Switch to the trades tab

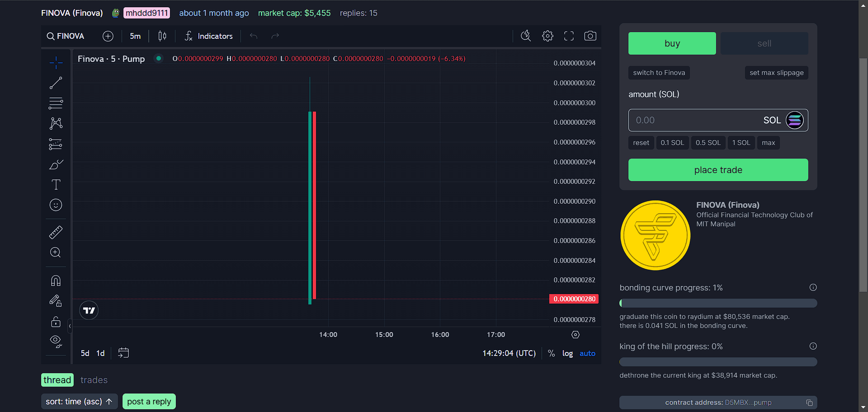(x=94, y=380)
